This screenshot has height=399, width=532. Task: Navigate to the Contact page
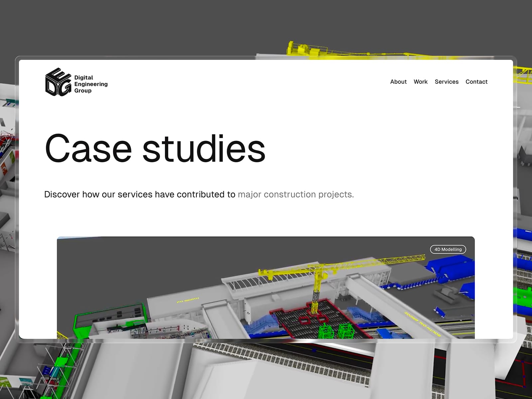476,82
